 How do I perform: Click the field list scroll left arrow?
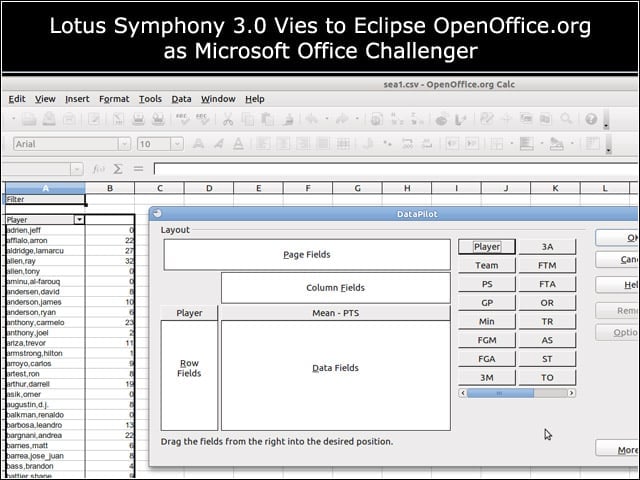(x=462, y=393)
